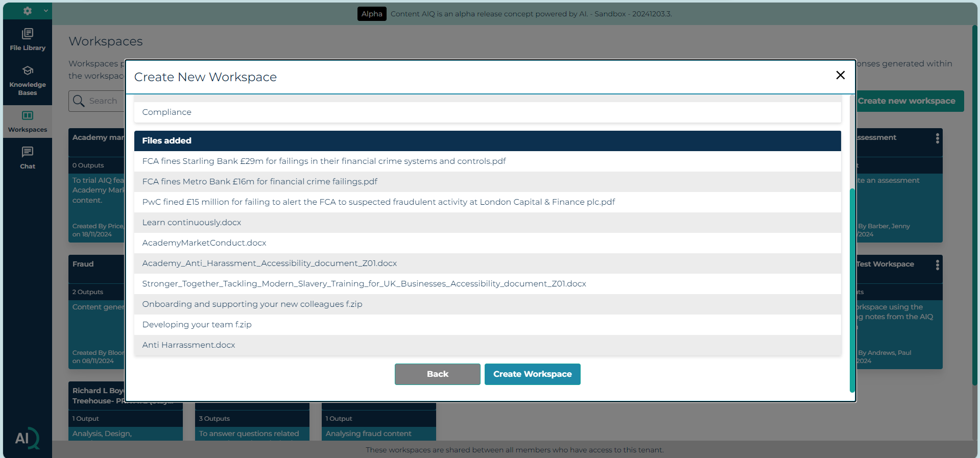Select Onboarding and supporting colleagues zip

tap(488, 304)
